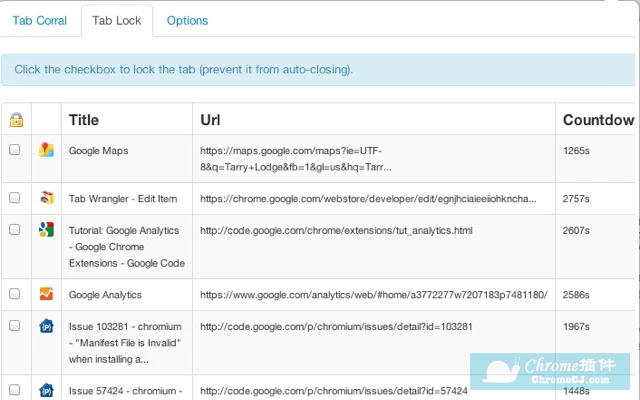Tick the Issue 57424 row checkbox
The width and height of the screenshot is (640, 400).
pos(15,390)
